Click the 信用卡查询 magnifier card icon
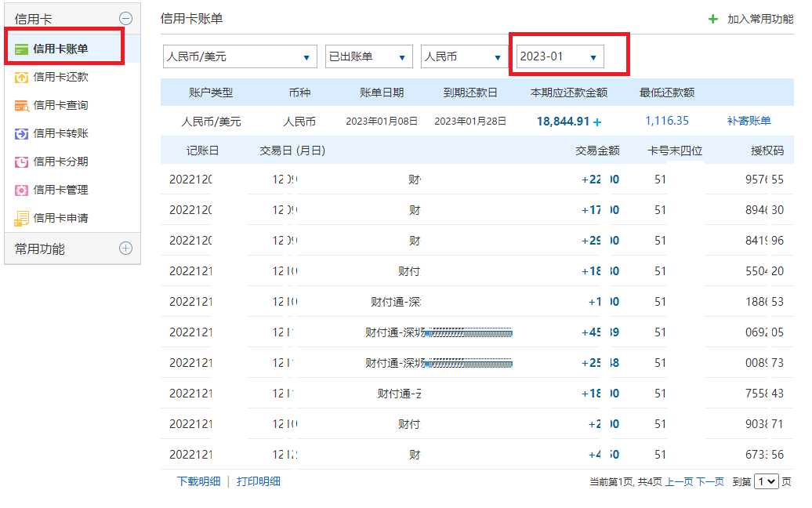The width and height of the screenshot is (812, 508). click(22, 105)
